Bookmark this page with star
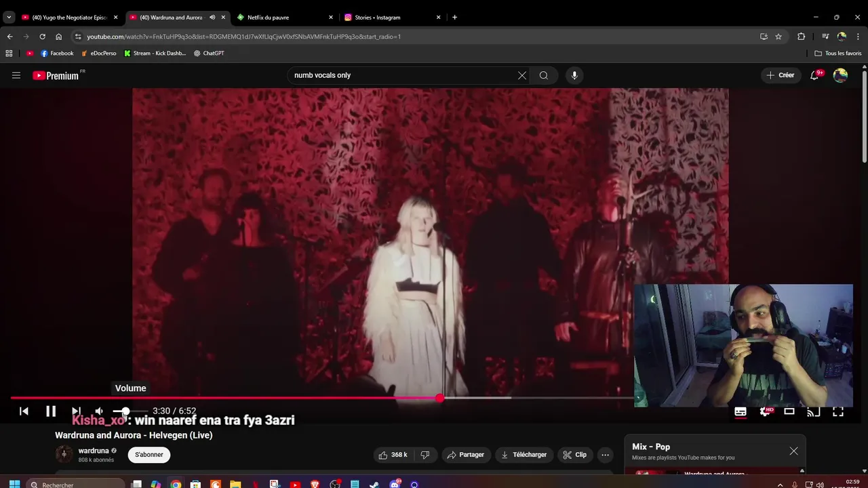The image size is (868, 488). pos(778,37)
